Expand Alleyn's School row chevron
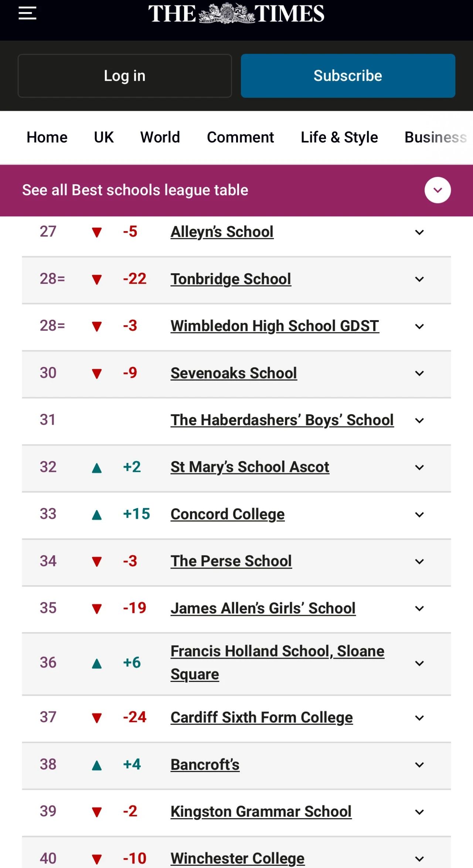This screenshot has height=868, width=473. point(419,232)
